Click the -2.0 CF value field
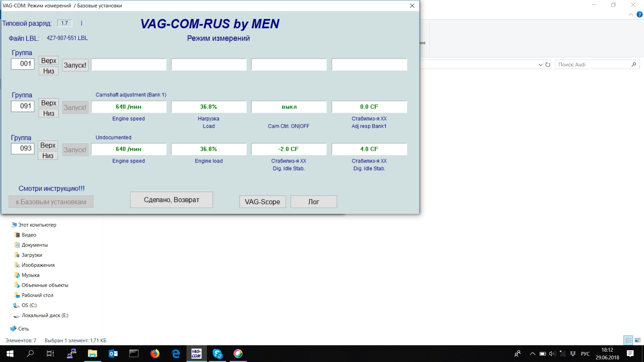Viewport: 644px width, 362px height. (x=289, y=149)
